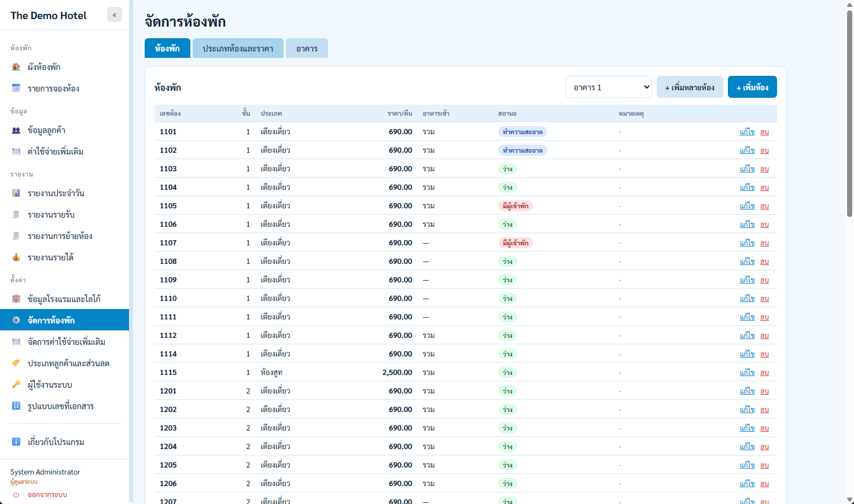Click the จัดการห้องพัก gear icon

tap(16, 320)
